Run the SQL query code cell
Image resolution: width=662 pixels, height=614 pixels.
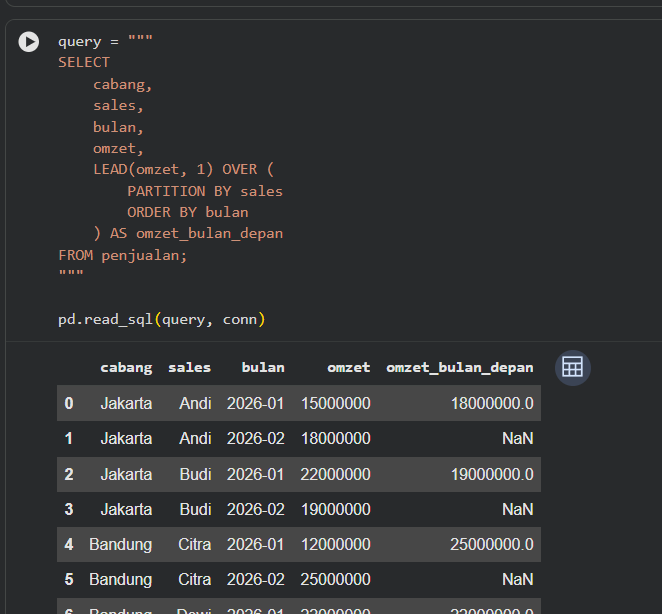tap(29, 42)
